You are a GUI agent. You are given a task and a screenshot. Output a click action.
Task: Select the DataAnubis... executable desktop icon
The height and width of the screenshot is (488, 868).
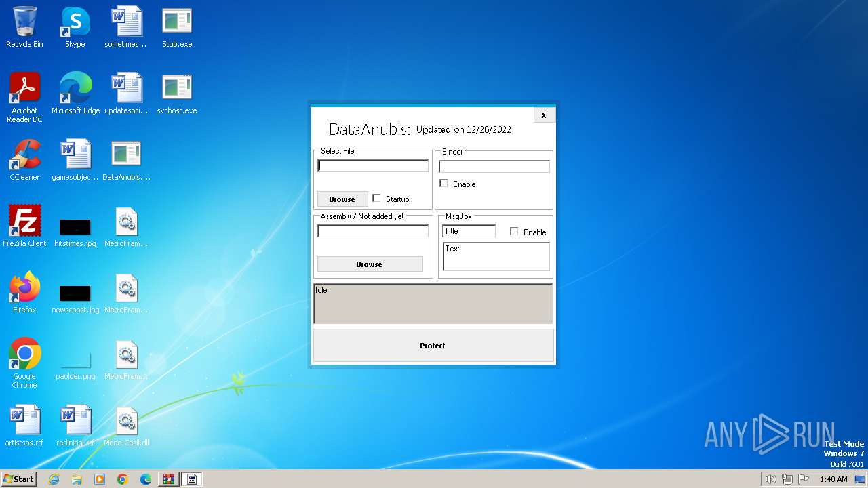[126, 160]
